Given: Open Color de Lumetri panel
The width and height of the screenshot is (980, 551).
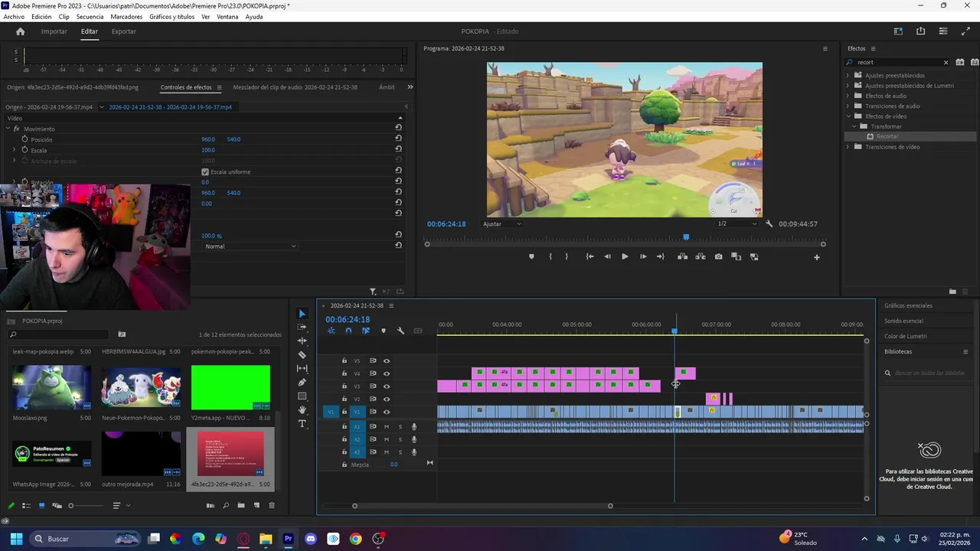Looking at the screenshot, I should pos(905,336).
